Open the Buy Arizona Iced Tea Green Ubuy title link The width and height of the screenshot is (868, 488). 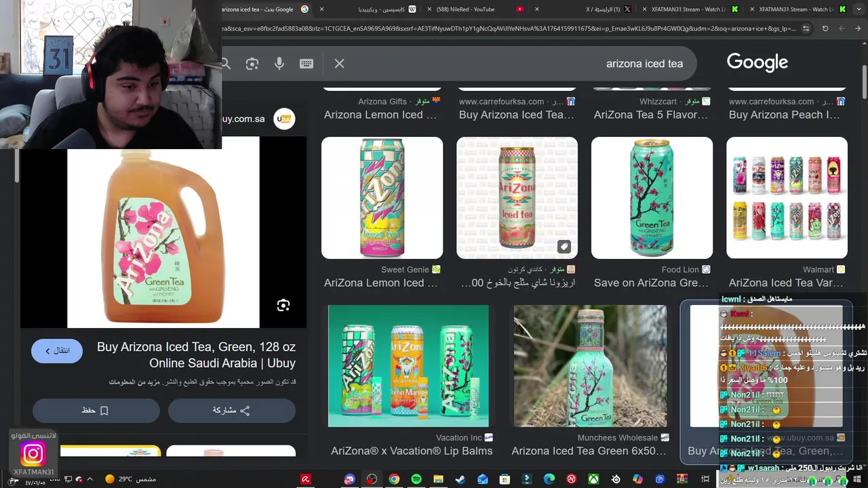tap(196, 355)
